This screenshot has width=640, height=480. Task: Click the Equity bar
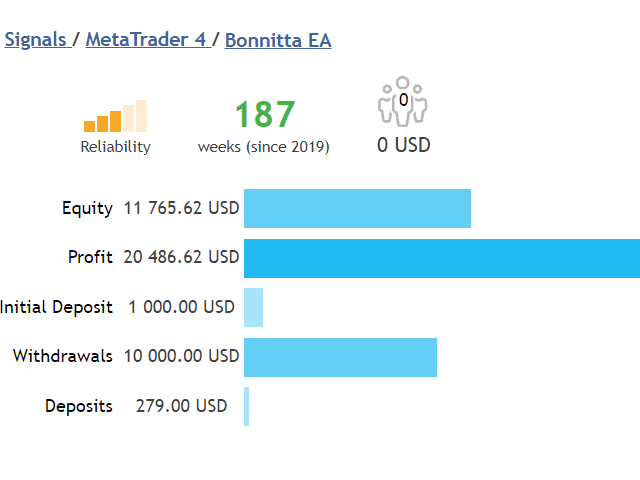pyautogui.click(x=357, y=208)
